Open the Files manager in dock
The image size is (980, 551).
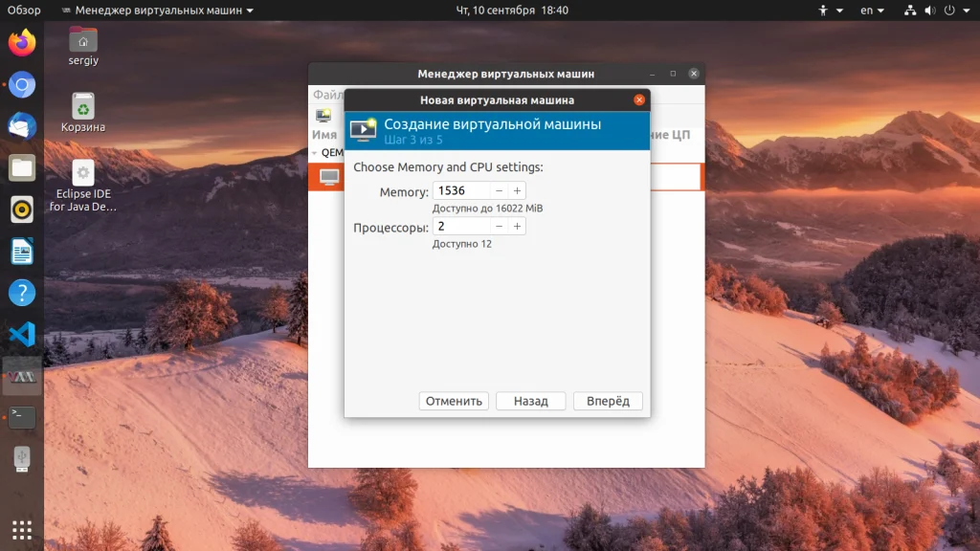pyautogui.click(x=22, y=168)
